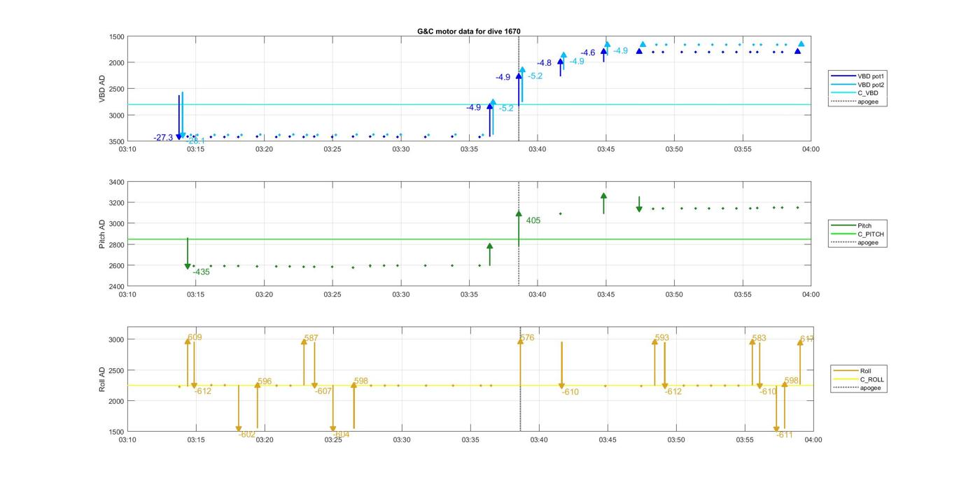
Task: Click the '3500' tick on the VBD axis
Action: [116, 141]
